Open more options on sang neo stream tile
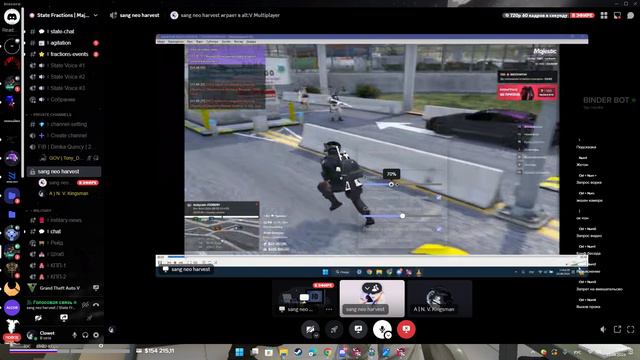Viewport: 640px width, 360px height. click(x=329, y=309)
